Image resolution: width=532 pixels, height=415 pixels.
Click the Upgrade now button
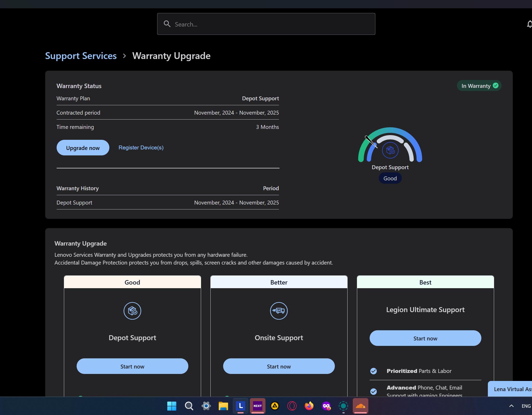coord(83,148)
